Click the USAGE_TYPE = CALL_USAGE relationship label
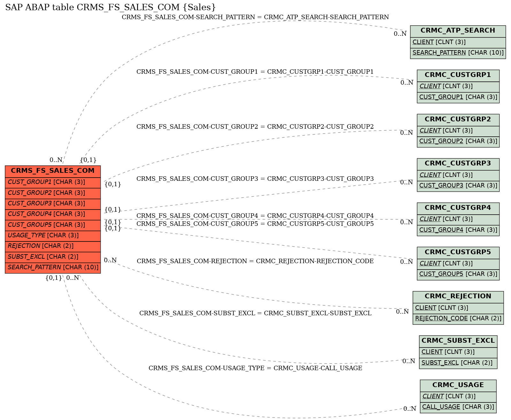Viewport: 511px width, 420px height. click(255, 368)
